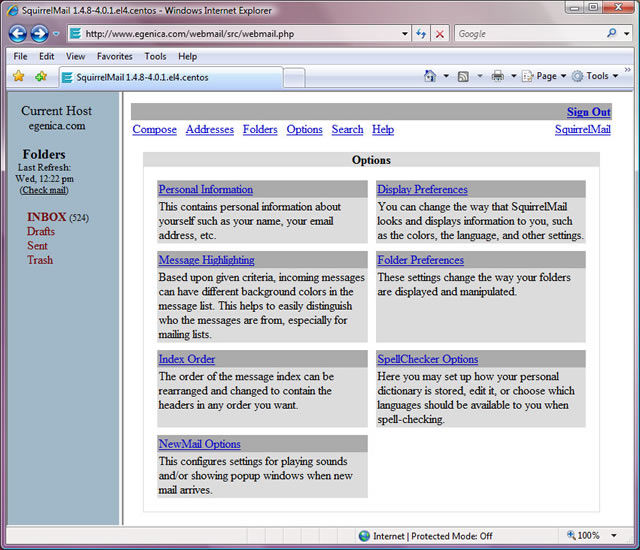Image resolution: width=640 pixels, height=550 pixels.
Task: Select the SquirrelMail browser tab
Action: (x=171, y=77)
